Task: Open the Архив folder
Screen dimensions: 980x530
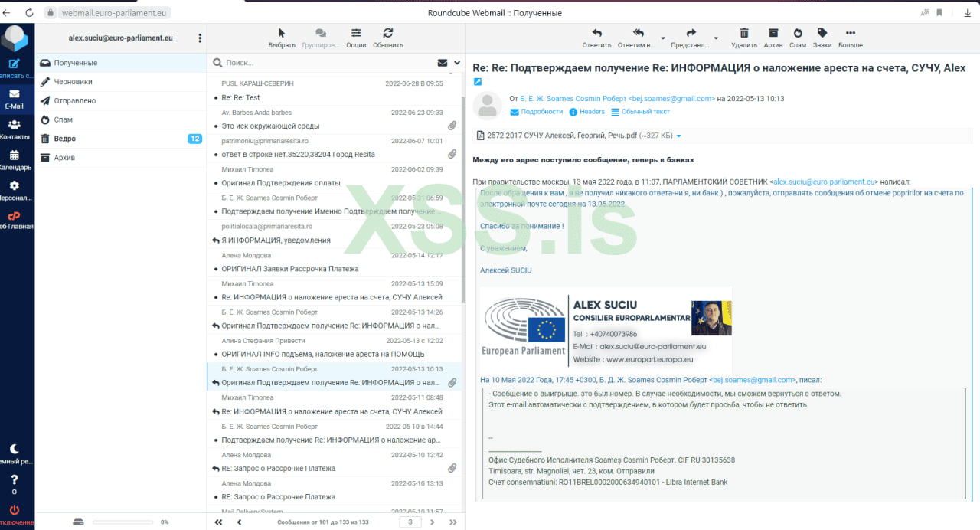Action: click(120, 158)
